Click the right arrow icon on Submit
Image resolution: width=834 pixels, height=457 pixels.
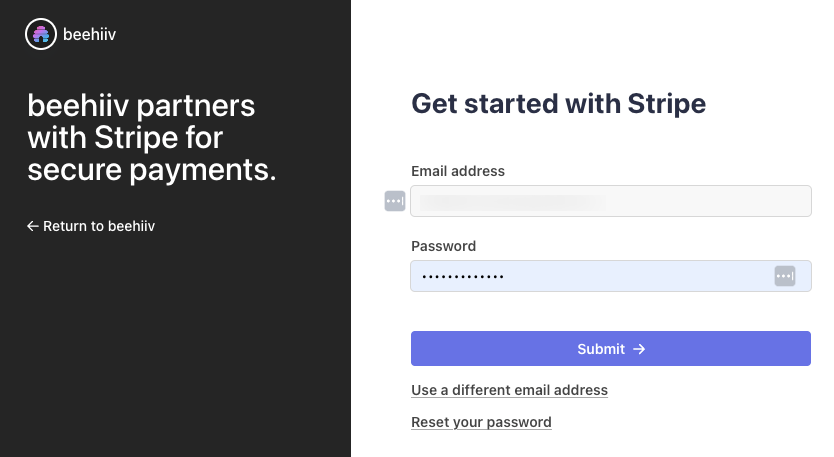639,349
